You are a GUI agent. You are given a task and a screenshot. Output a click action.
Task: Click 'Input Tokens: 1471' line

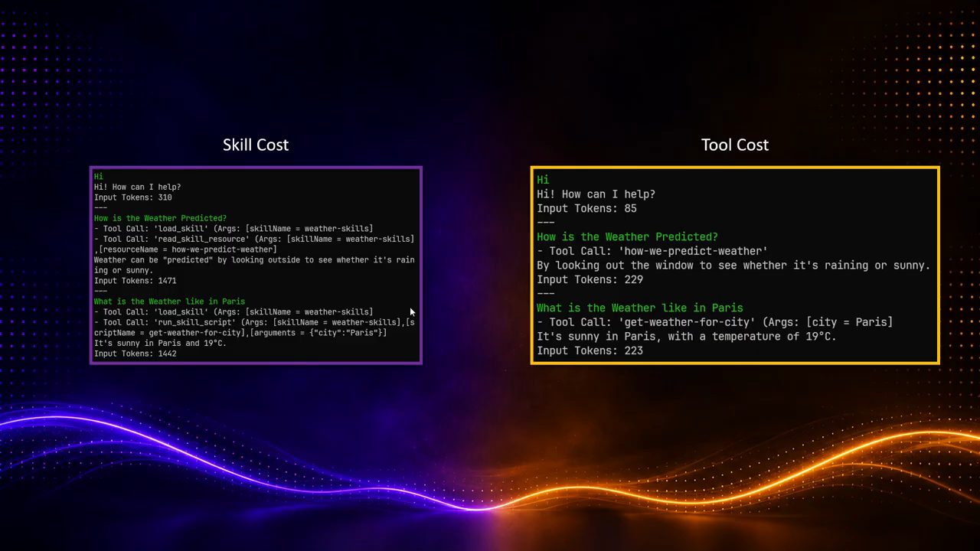136,281
